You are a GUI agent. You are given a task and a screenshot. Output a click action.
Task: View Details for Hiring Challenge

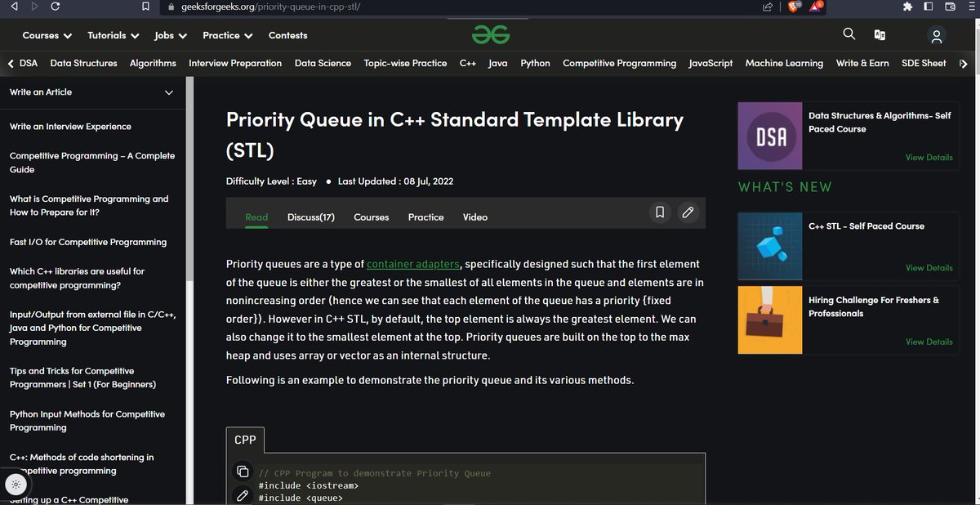click(x=929, y=342)
